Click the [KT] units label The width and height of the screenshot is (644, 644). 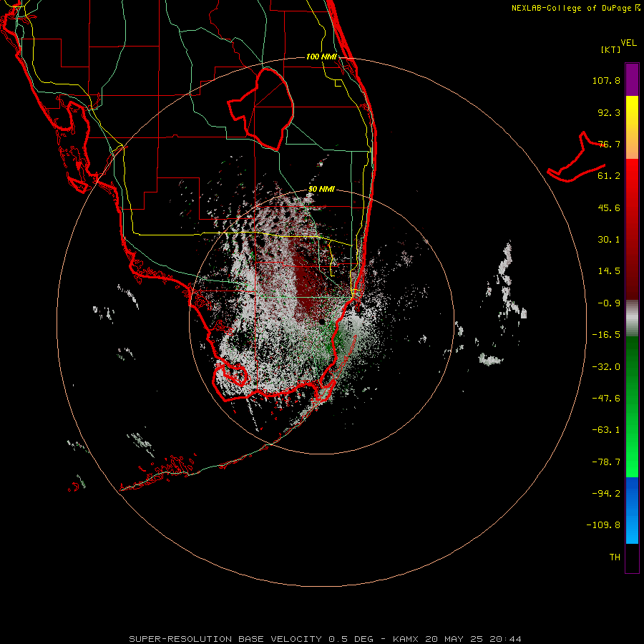click(x=611, y=49)
